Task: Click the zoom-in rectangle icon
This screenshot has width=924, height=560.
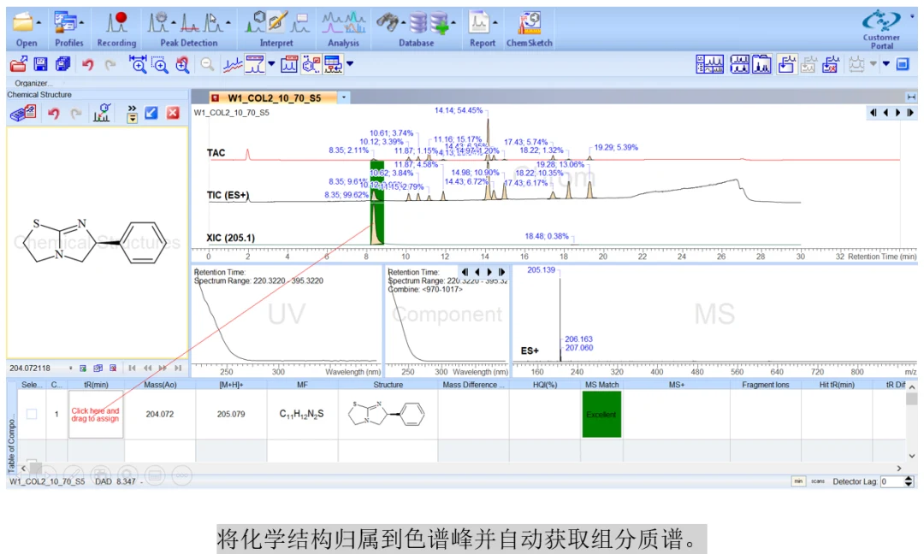Action: coord(160,64)
